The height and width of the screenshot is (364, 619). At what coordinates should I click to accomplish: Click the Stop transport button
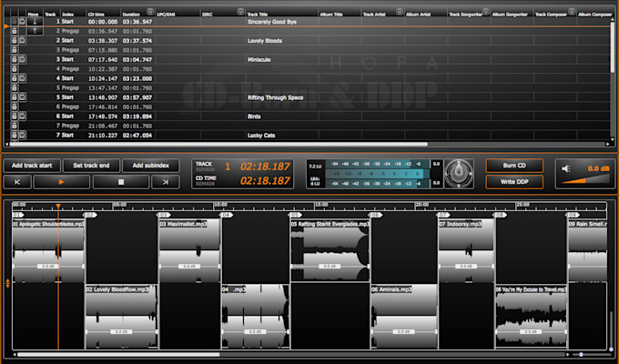(120, 182)
